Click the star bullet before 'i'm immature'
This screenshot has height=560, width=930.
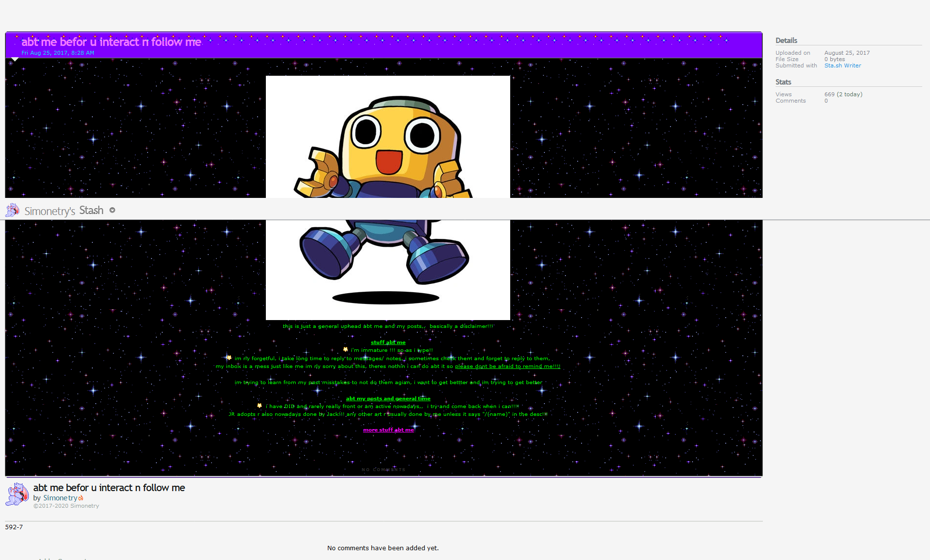pos(346,349)
